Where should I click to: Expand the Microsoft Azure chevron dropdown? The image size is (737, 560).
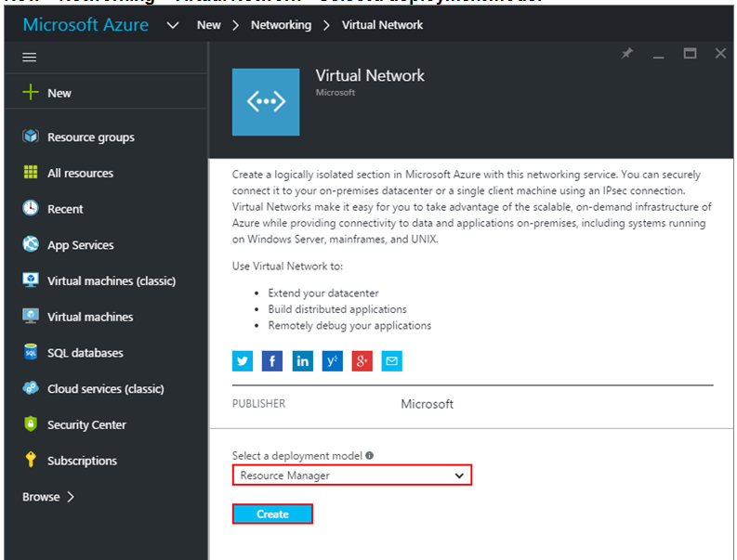click(x=173, y=25)
